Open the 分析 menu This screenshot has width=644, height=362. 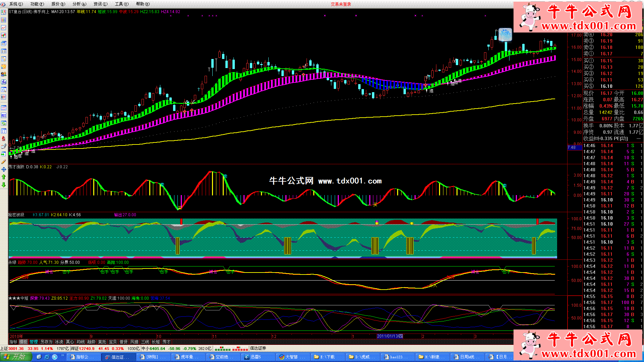79,4
